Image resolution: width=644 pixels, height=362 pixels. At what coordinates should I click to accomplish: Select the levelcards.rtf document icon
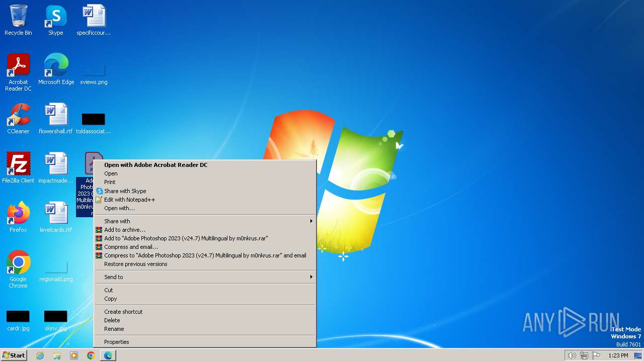point(56,217)
